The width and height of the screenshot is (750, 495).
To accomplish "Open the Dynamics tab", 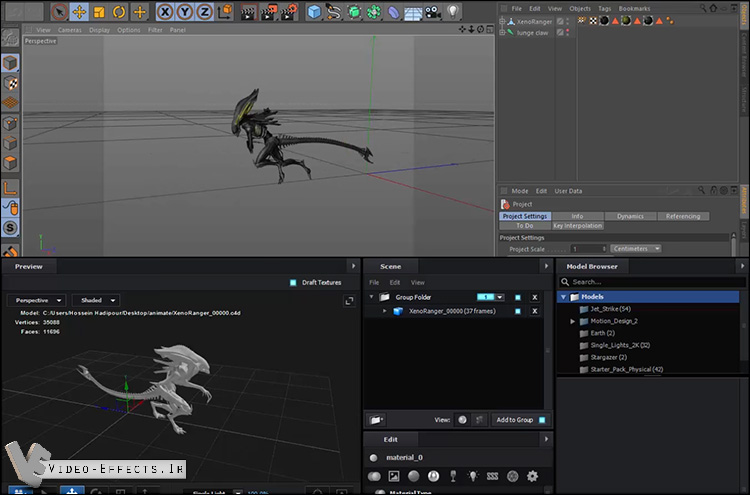I will coord(630,216).
